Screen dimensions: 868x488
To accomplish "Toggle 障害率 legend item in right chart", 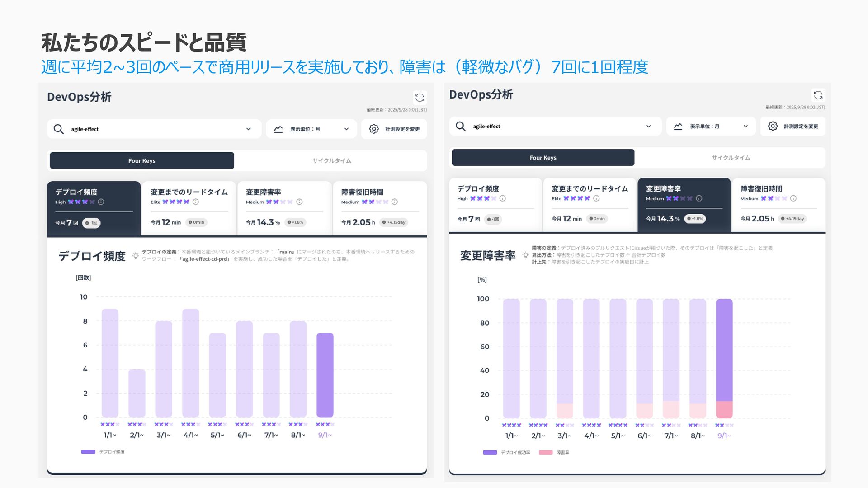I will tap(554, 452).
